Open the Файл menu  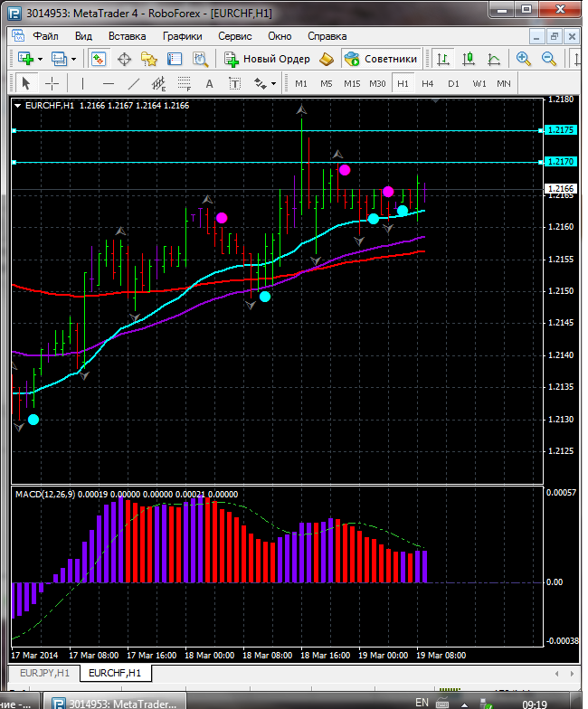pyautogui.click(x=45, y=36)
